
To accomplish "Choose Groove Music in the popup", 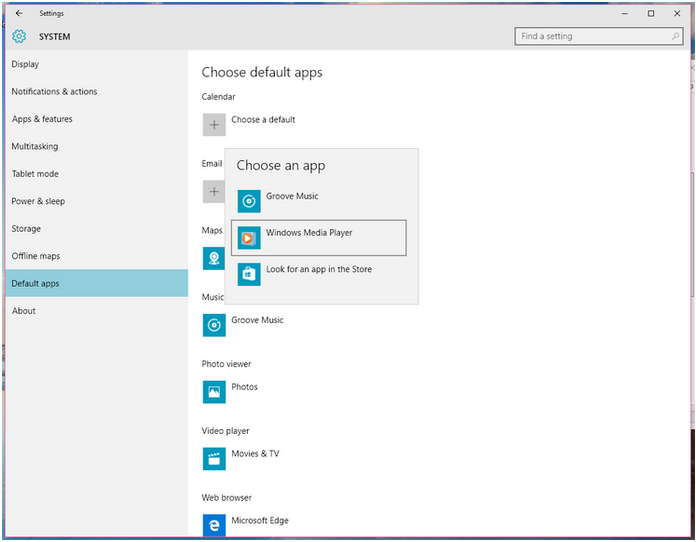I will 319,202.
